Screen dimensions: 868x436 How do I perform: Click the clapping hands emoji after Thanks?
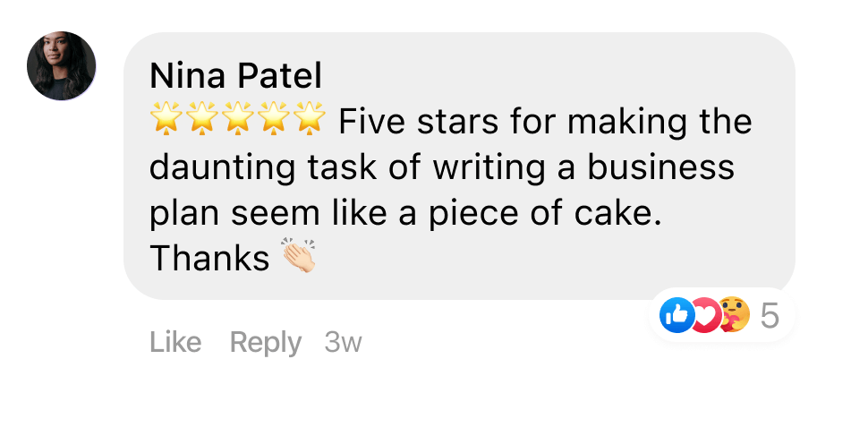coord(300,257)
